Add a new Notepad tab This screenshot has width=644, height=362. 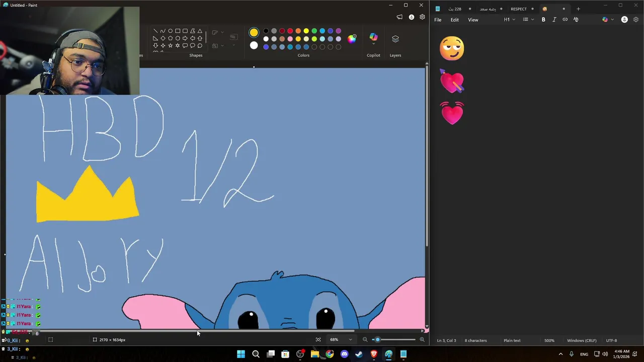578,9
